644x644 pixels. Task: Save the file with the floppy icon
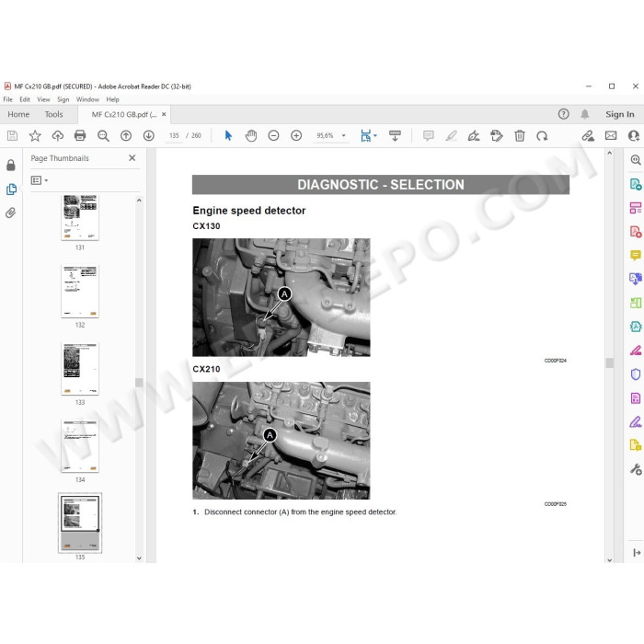(x=12, y=135)
